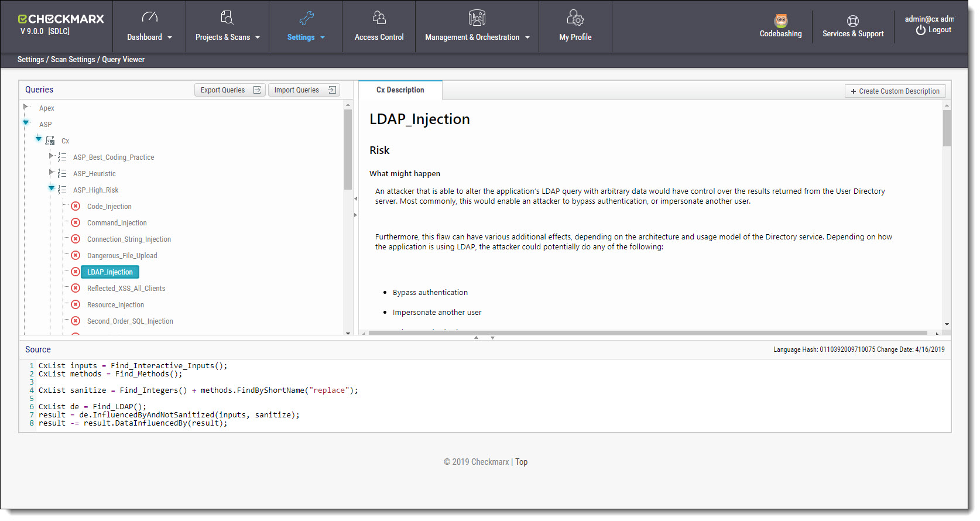Click the Settings wrench icon
Image resolution: width=980 pixels, height=521 pixels.
306,18
